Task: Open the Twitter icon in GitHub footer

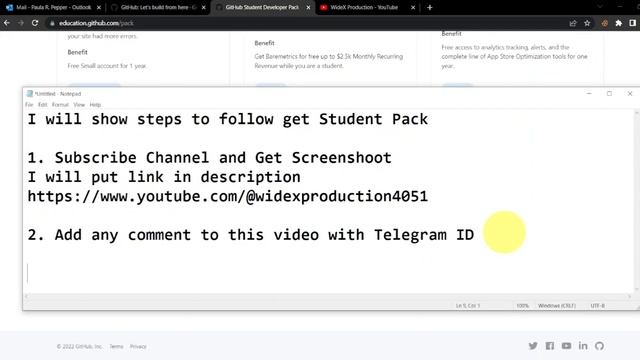Action: [x=533, y=346]
